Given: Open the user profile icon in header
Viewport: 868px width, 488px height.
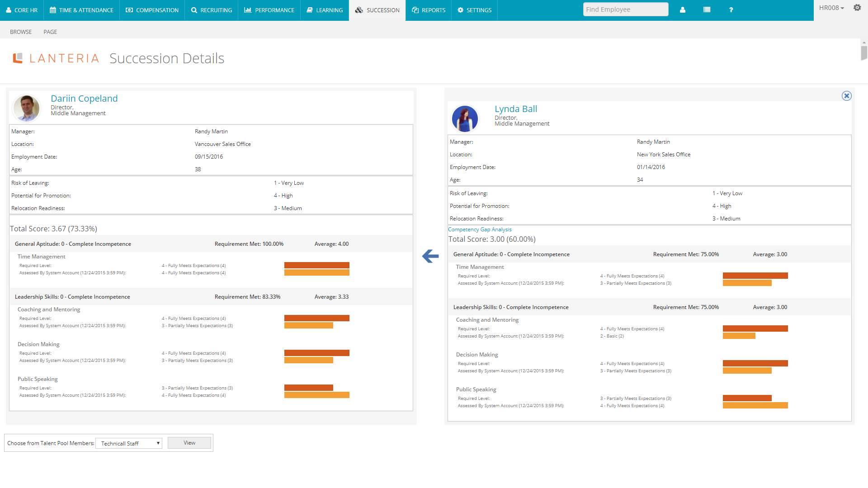Looking at the screenshot, I should tap(683, 10).
